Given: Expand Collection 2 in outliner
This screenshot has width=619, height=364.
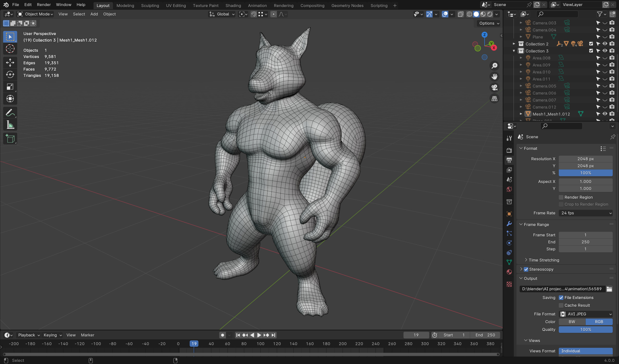Looking at the screenshot, I should [x=514, y=44].
